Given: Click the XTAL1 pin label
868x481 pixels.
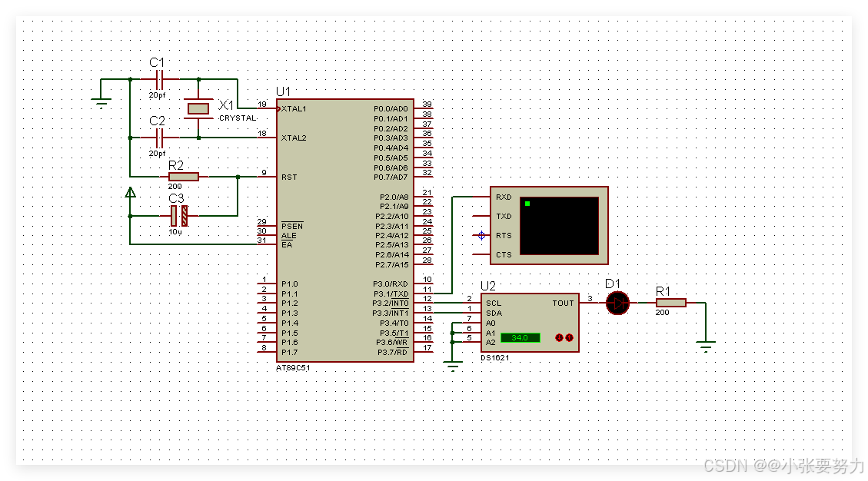Looking at the screenshot, I should click(x=294, y=108).
